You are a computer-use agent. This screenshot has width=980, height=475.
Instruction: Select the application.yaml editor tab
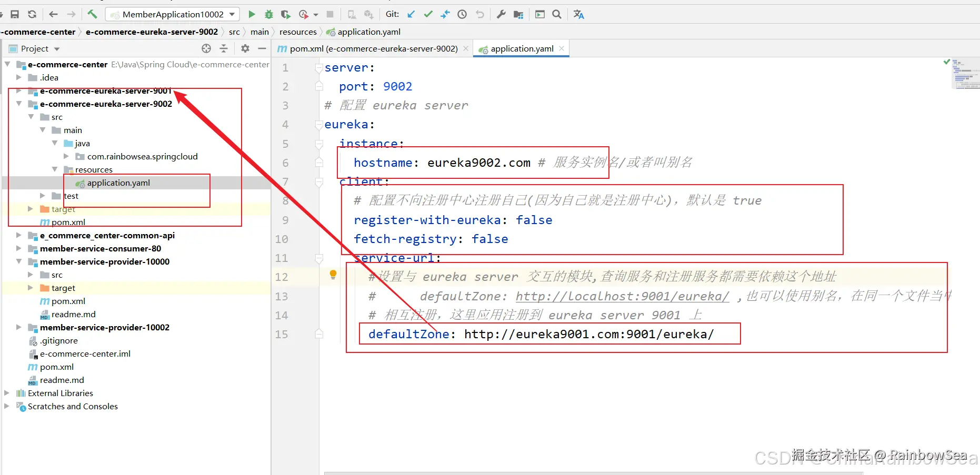click(x=522, y=48)
